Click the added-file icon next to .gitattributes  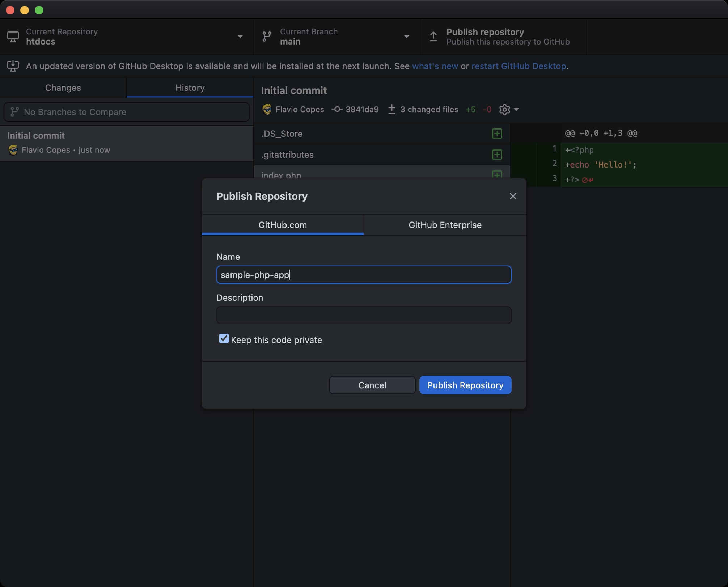tap(497, 155)
